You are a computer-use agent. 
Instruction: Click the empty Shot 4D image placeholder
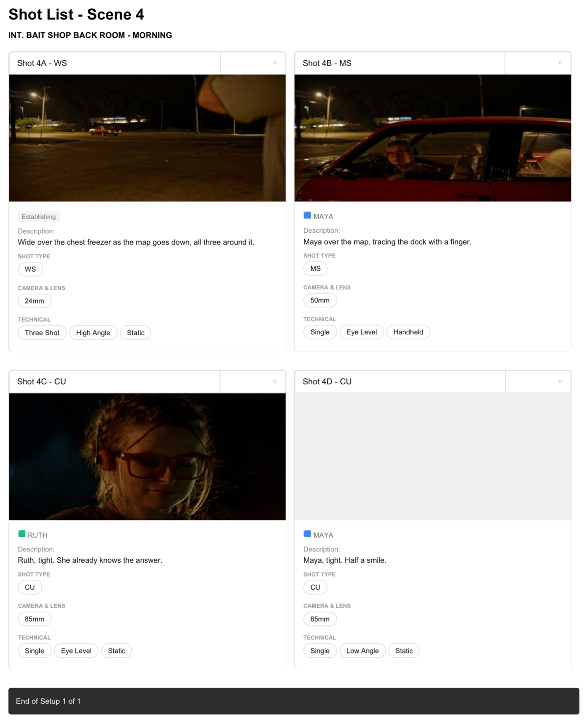(x=433, y=457)
